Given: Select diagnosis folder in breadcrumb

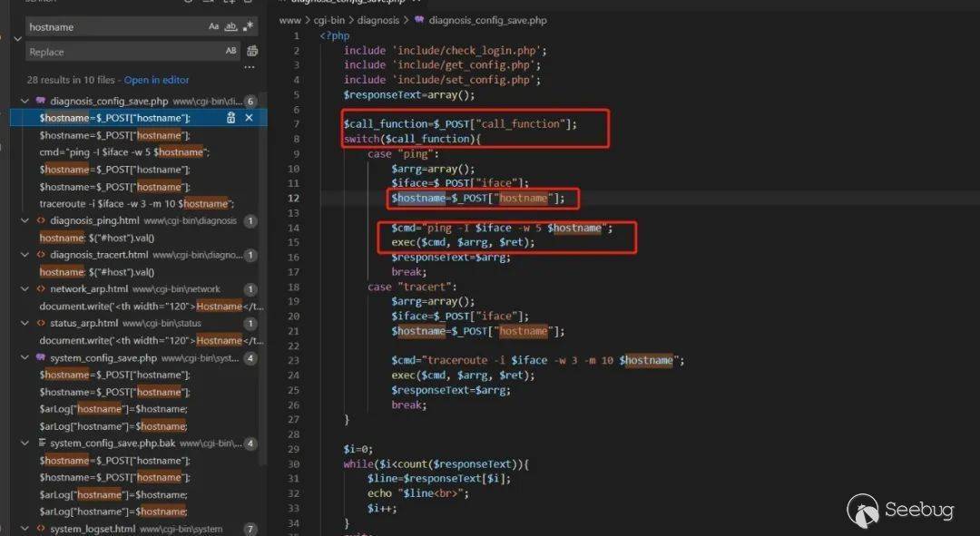Looking at the screenshot, I should coord(377,20).
